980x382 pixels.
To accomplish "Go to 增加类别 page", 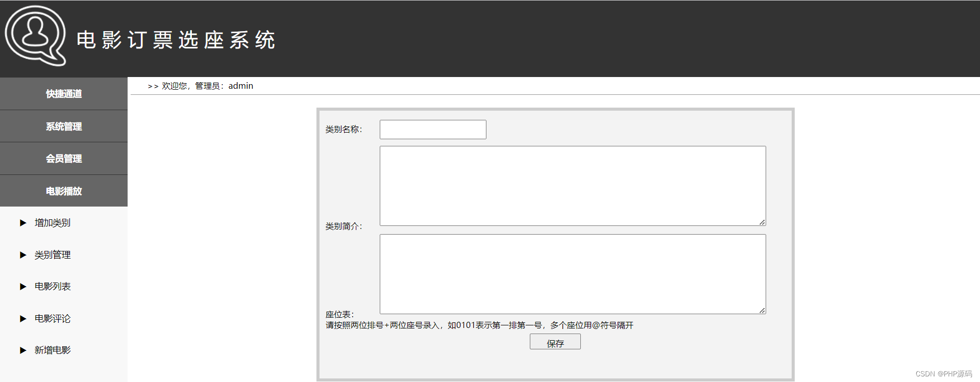I will pyautogui.click(x=53, y=223).
